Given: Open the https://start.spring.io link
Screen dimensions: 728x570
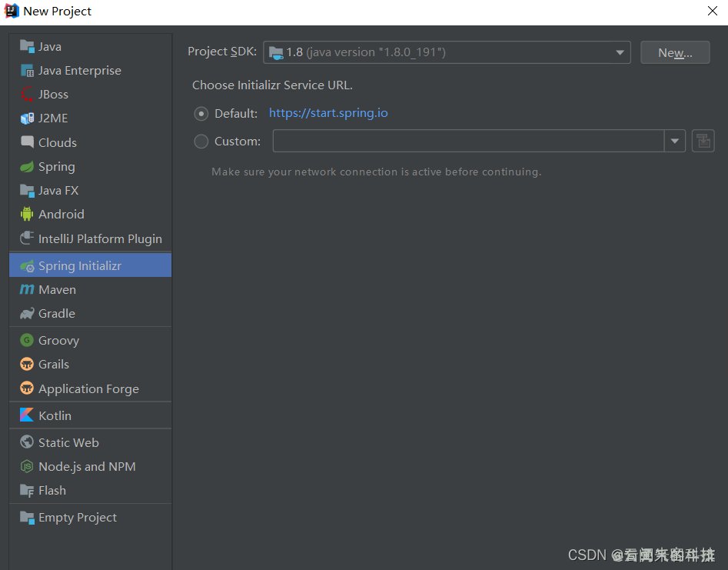Looking at the screenshot, I should click(x=328, y=114).
